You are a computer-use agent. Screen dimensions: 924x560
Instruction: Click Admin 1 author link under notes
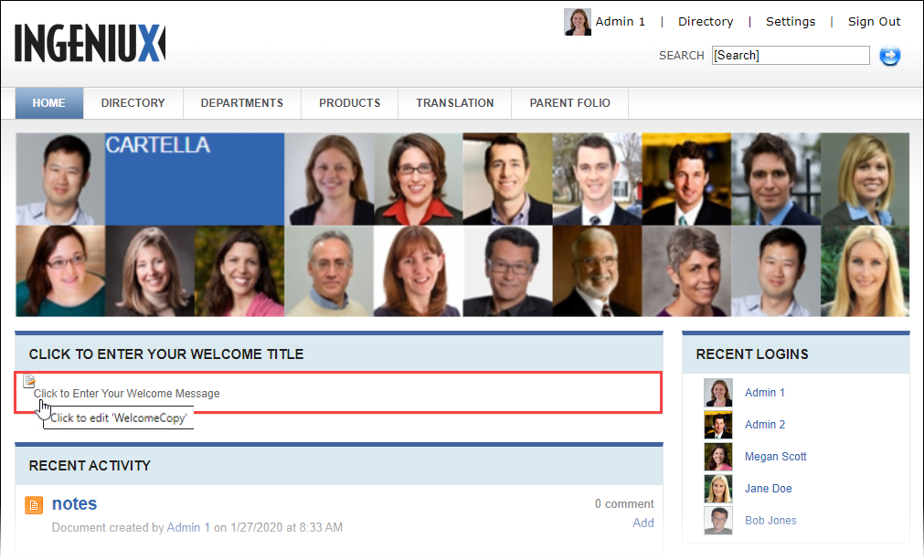188,528
